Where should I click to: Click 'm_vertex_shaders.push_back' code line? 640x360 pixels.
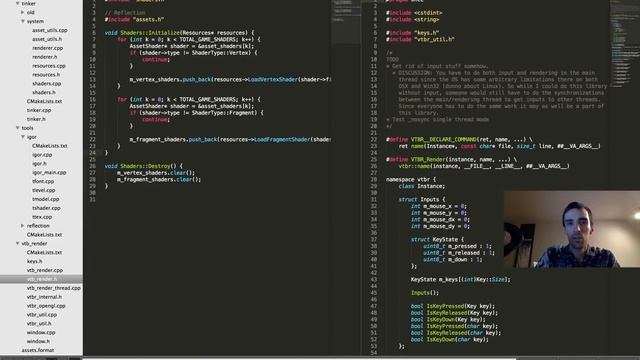pos(230,79)
